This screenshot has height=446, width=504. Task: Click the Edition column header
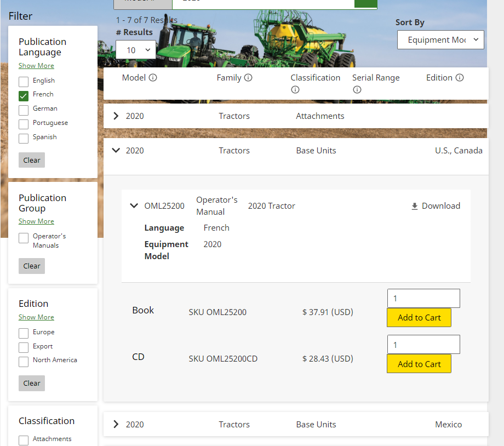(x=439, y=77)
